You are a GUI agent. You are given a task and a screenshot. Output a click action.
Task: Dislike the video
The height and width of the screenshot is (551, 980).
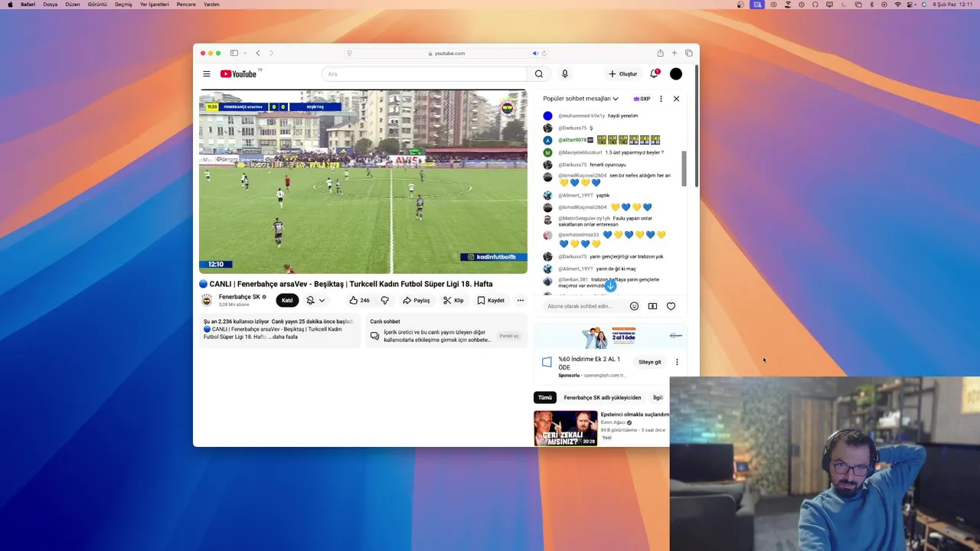[x=385, y=301]
